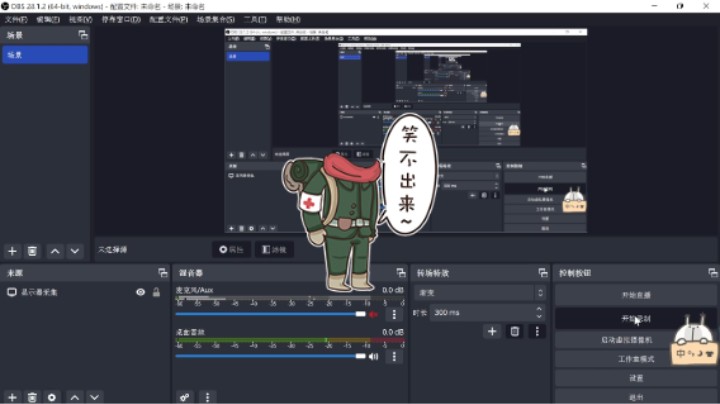Open the 编辑(E) menu
The height and width of the screenshot is (404, 720).
click(x=48, y=19)
